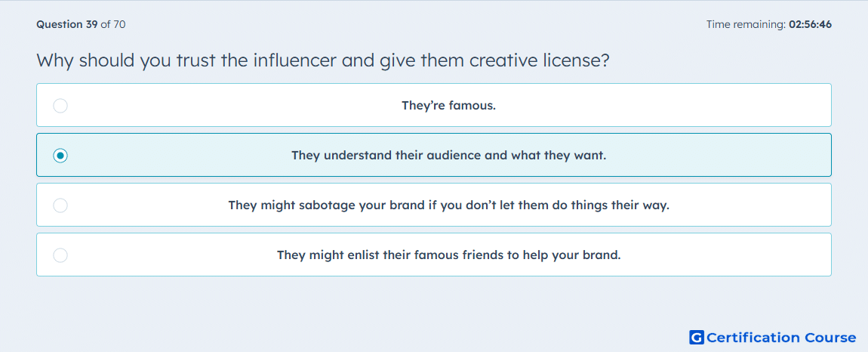The height and width of the screenshot is (352, 868).
Task: Select the answer text about sabotaging your brand
Action: [449, 205]
